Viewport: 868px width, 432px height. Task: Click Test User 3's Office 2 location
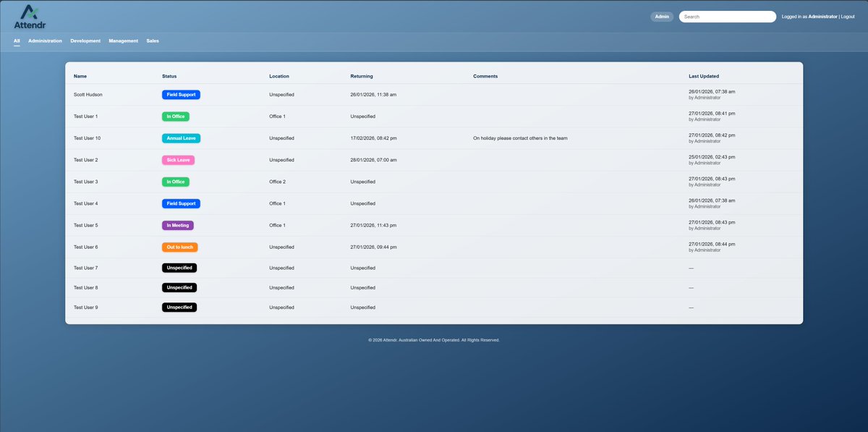278,182
